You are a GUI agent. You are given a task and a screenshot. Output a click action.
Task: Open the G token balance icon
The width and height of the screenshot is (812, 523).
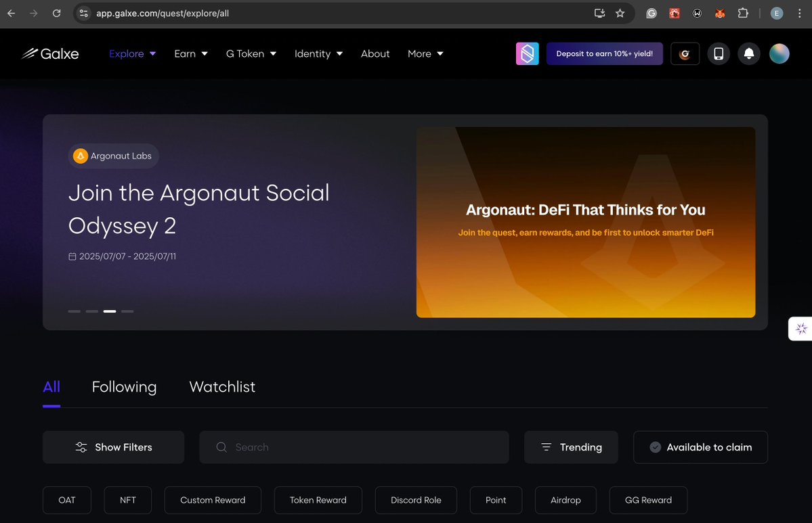(685, 54)
